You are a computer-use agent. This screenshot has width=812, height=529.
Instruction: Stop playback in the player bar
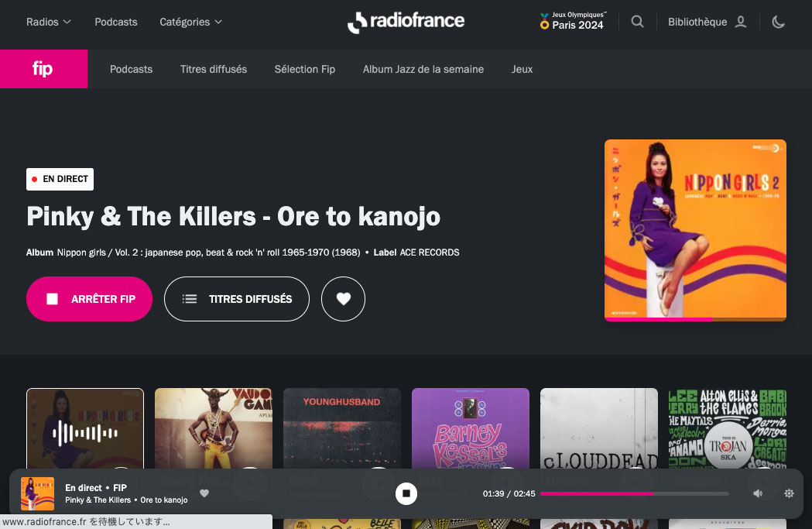click(x=406, y=493)
